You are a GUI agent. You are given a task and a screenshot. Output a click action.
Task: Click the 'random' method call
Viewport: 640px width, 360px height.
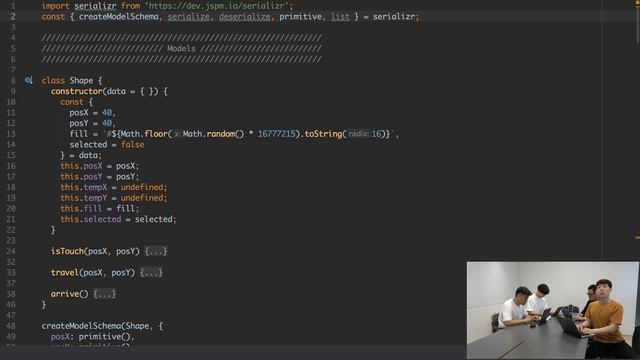click(x=221, y=134)
